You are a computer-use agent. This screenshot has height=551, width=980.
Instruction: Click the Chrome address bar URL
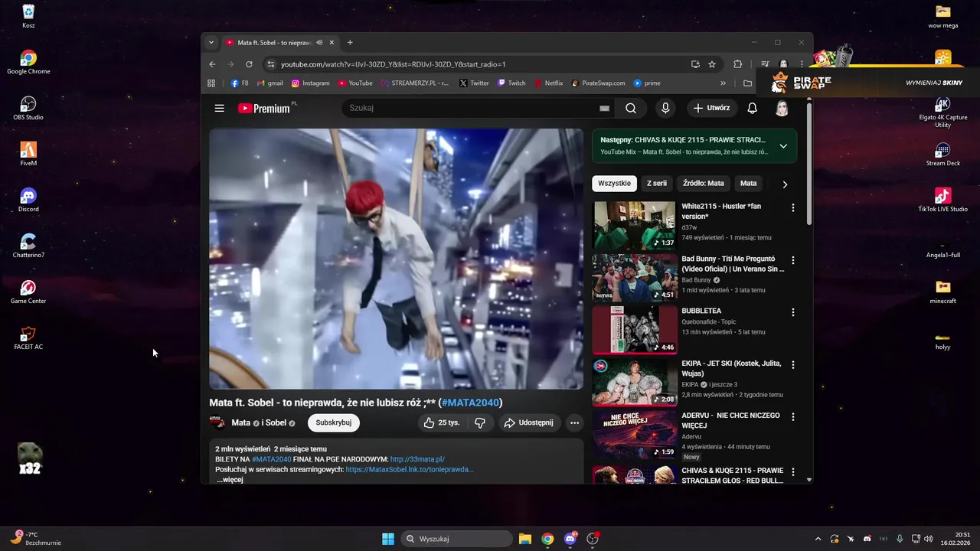tap(393, 64)
